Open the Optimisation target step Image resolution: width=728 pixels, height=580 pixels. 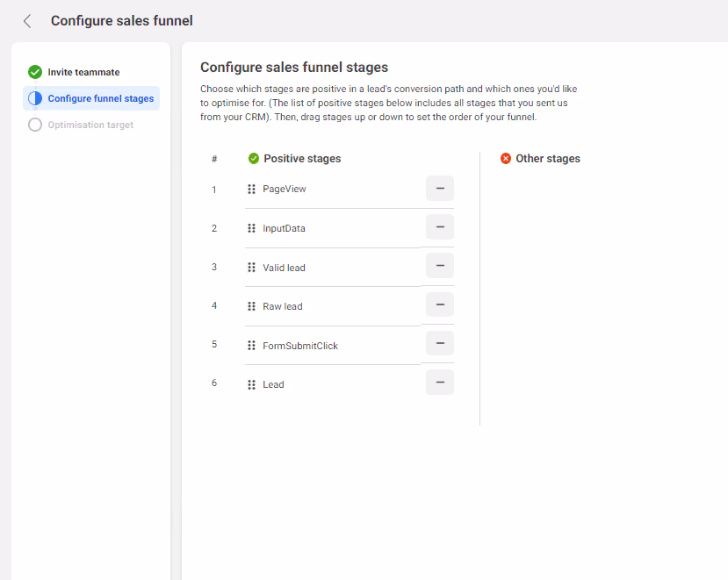point(90,125)
